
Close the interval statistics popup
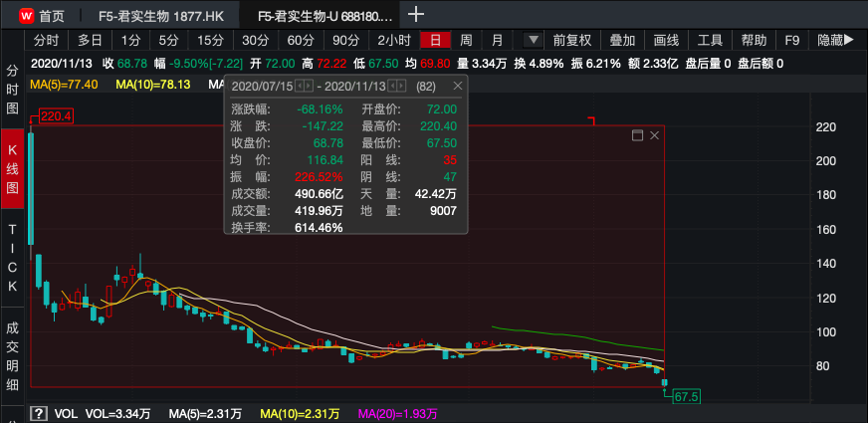(460, 87)
